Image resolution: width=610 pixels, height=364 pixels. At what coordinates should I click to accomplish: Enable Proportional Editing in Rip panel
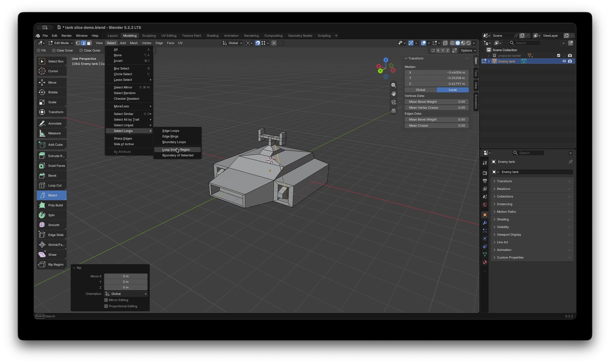tap(106, 306)
